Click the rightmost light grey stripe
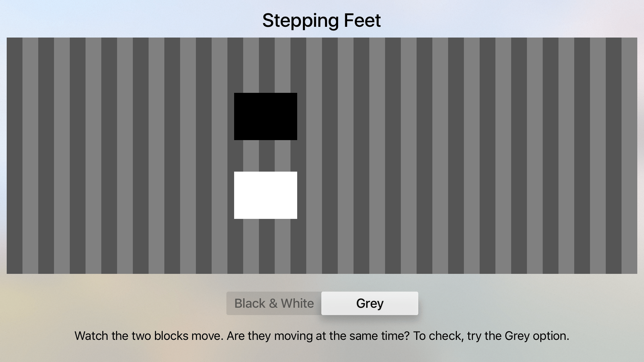The width and height of the screenshot is (644, 362). [629, 156]
